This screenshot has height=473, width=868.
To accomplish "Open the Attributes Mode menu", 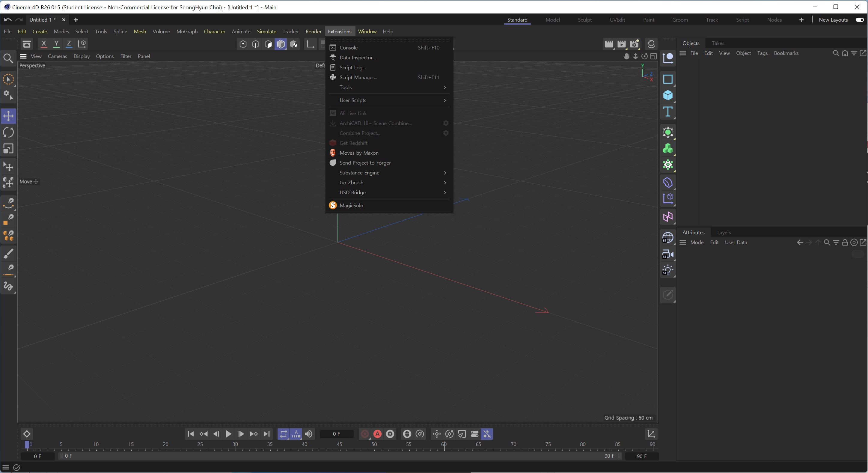I will click(697, 242).
